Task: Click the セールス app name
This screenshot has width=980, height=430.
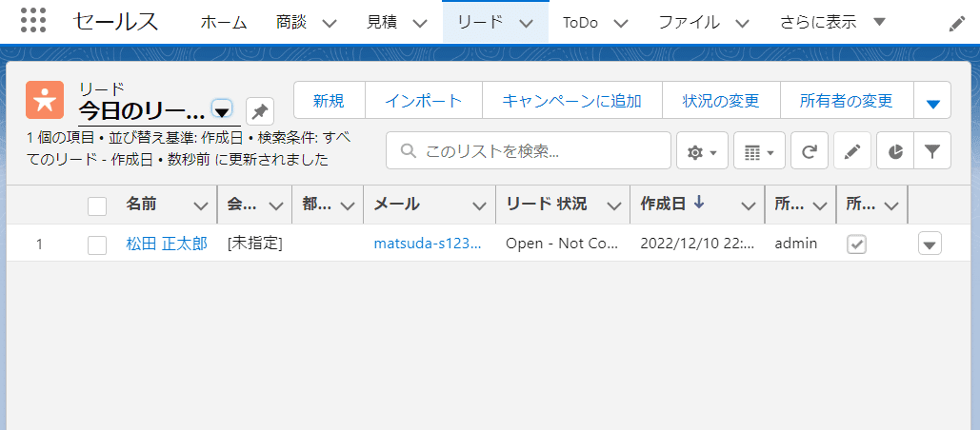Action: click(x=115, y=22)
